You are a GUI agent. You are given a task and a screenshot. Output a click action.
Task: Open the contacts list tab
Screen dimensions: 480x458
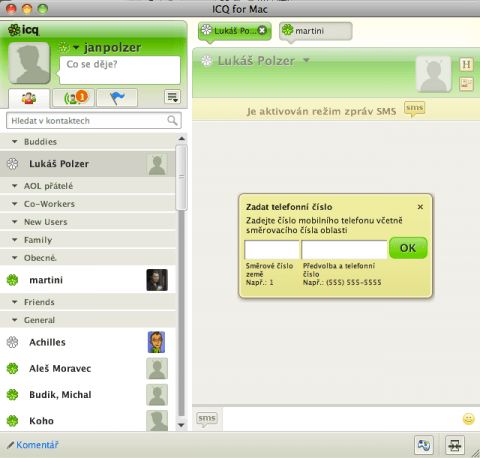pos(29,98)
